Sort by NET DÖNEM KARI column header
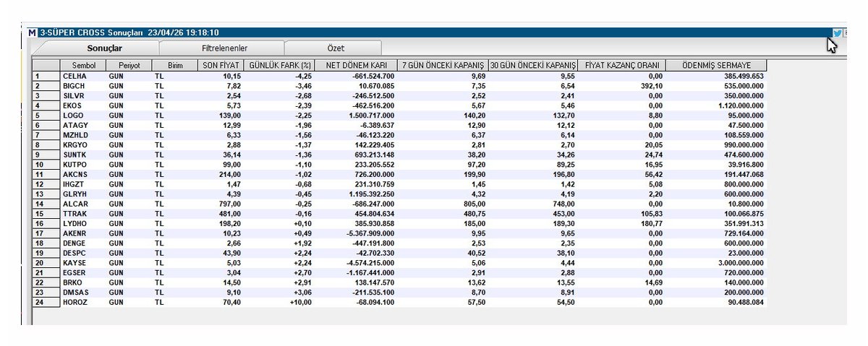The image size is (868, 346). coord(357,66)
